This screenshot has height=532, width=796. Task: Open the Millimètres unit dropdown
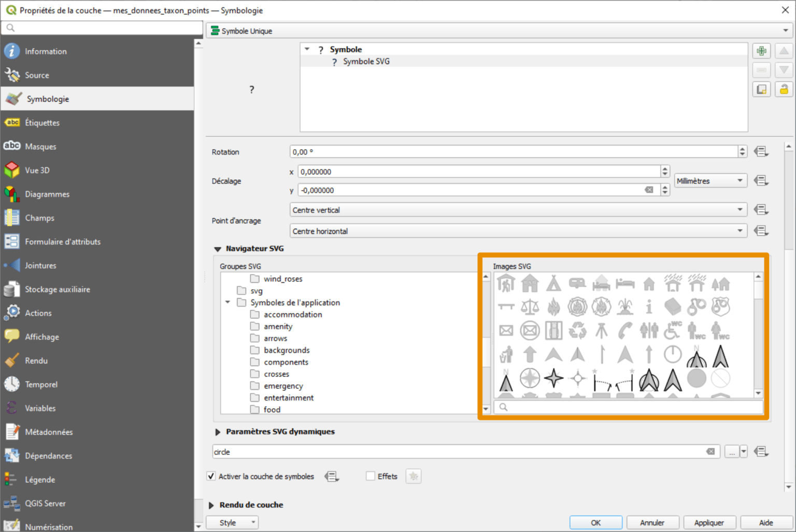click(x=710, y=180)
